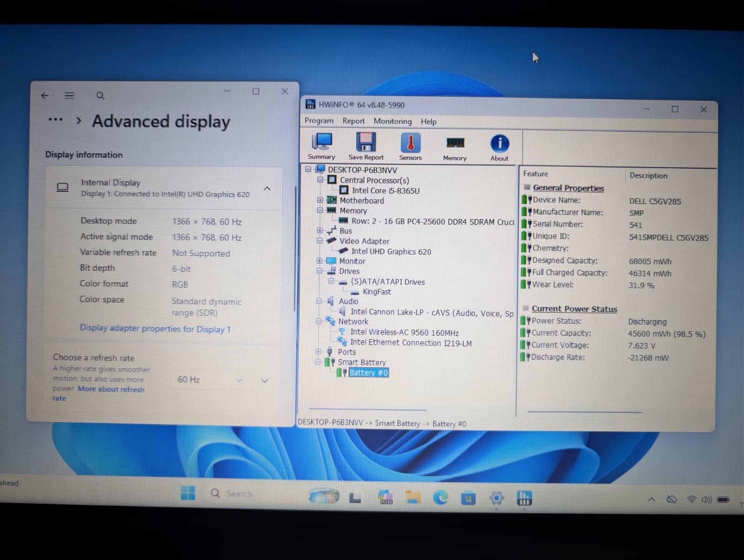
Task: Click the Feature column header
Action: pos(535,173)
